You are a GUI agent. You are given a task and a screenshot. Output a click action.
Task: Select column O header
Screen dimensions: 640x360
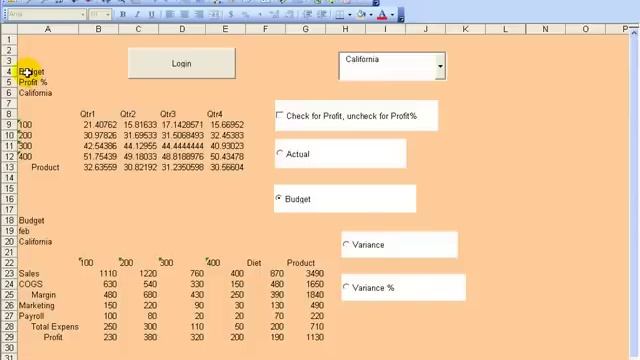[x=585, y=29]
